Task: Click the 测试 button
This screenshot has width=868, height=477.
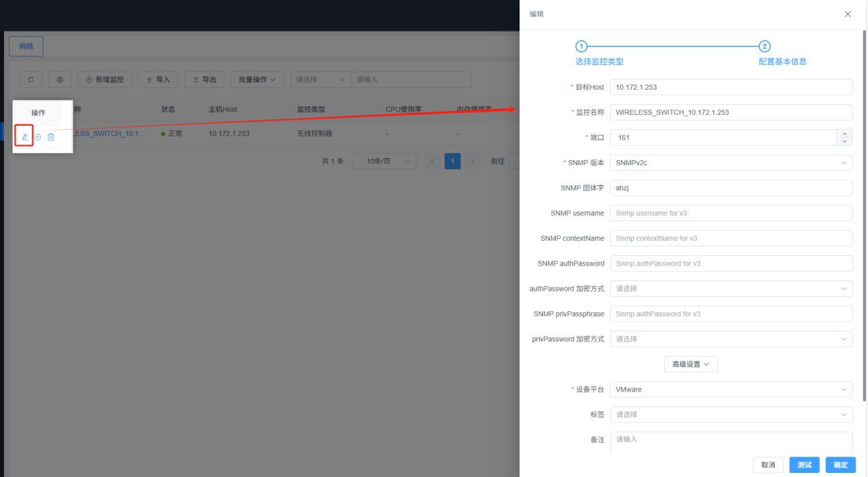Action: coord(804,465)
